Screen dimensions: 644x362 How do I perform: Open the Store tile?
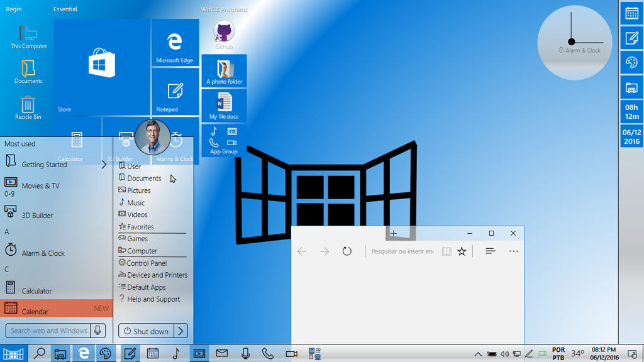pos(102,67)
